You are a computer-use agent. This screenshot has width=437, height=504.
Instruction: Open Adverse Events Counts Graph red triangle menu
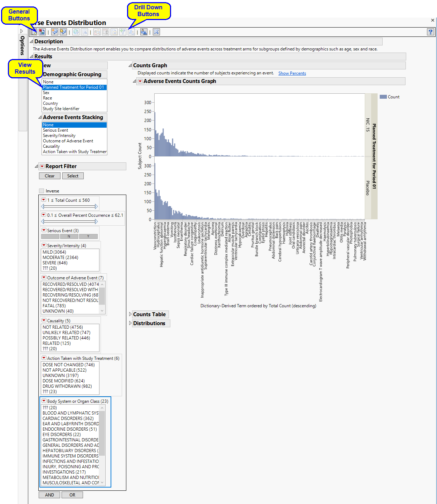(140, 81)
